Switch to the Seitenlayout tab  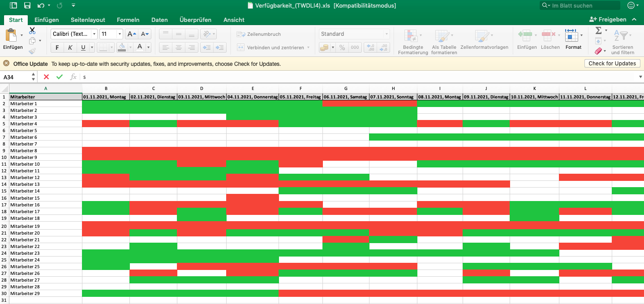[x=88, y=20]
